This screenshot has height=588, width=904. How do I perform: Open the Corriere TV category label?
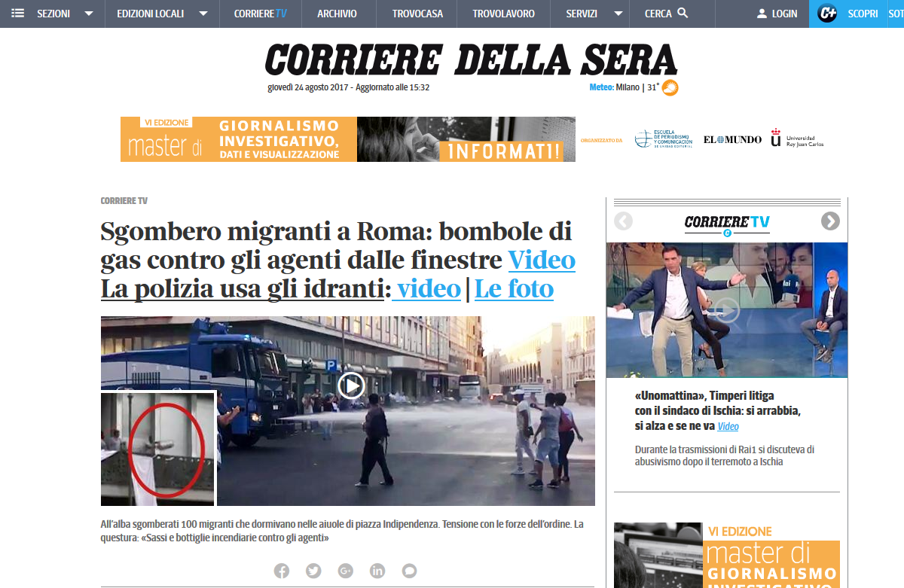point(124,201)
